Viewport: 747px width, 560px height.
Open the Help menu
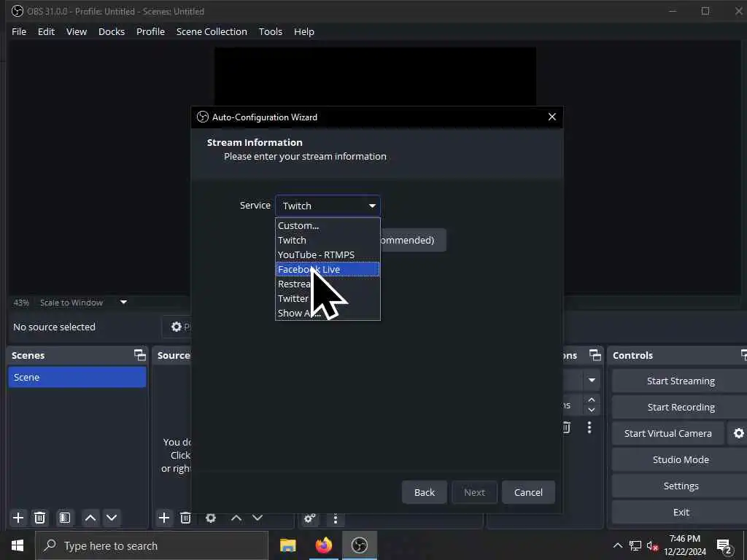coord(304,31)
